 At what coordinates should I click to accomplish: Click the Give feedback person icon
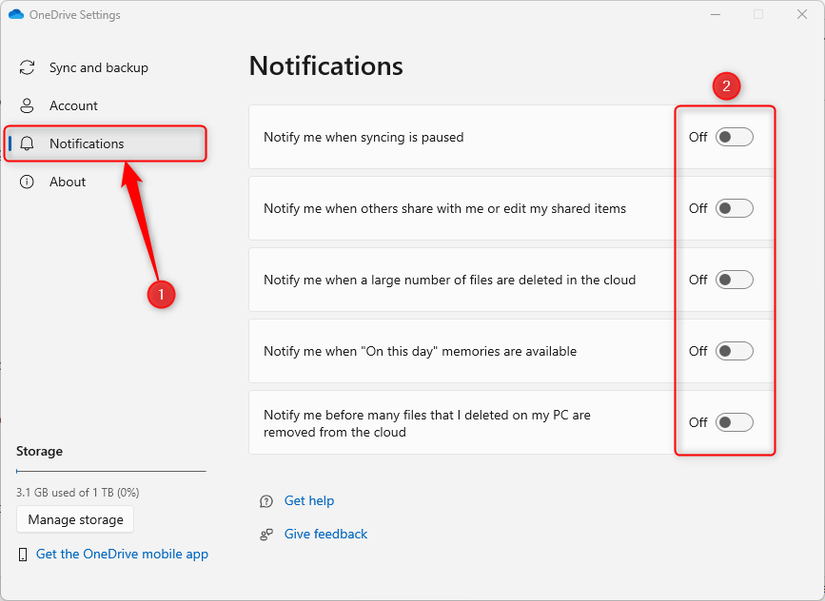click(x=266, y=535)
